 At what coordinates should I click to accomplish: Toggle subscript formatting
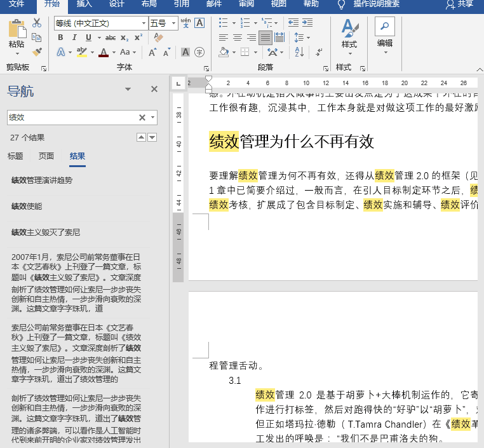124,37
